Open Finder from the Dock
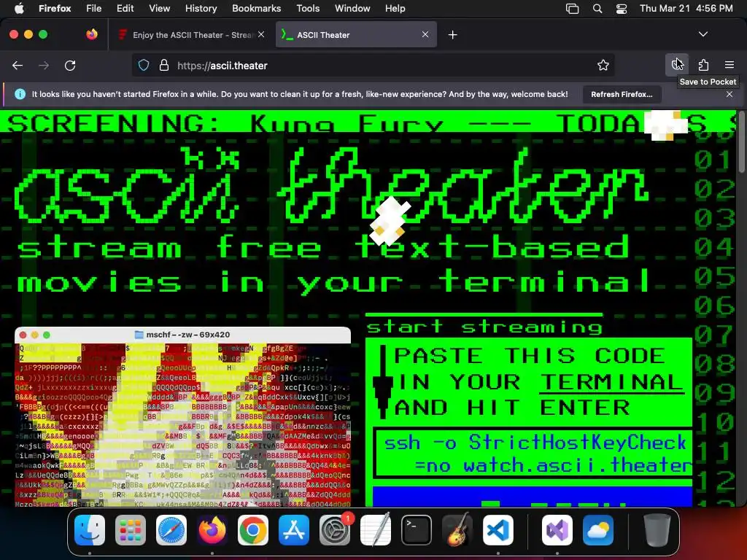This screenshot has height=560, width=747. [90, 530]
